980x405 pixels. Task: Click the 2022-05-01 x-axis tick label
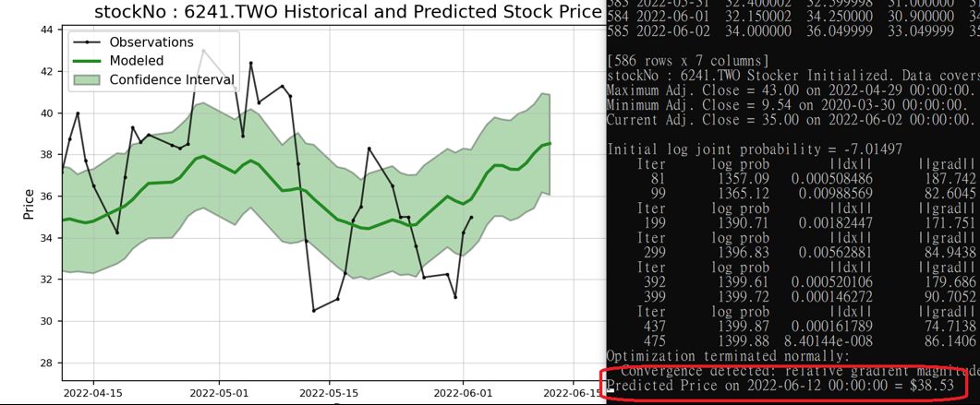pyautogui.click(x=220, y=394)
